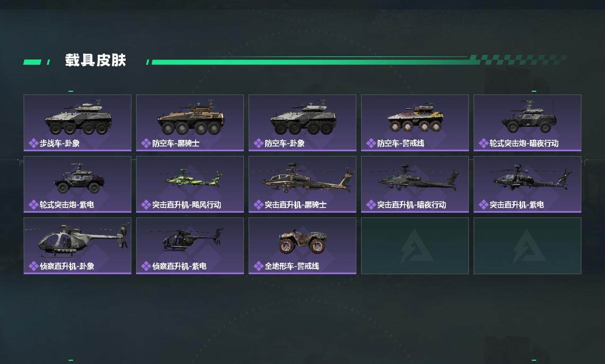
Task: Click the rarity icon next to 突击直升机-紫电
Action: (x=484, y=205)
